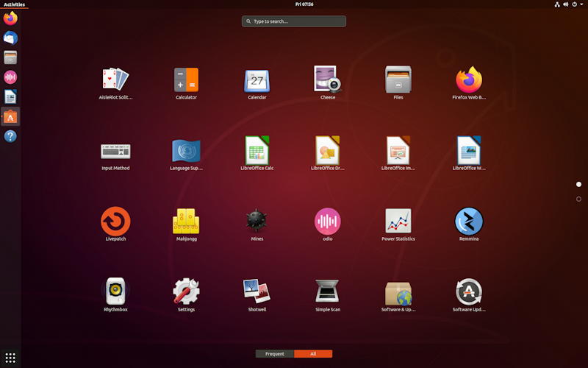Start the Mahjongg game
Image resolution: width=588 pixels, height=368 pixels.
(x=186, y=221)
